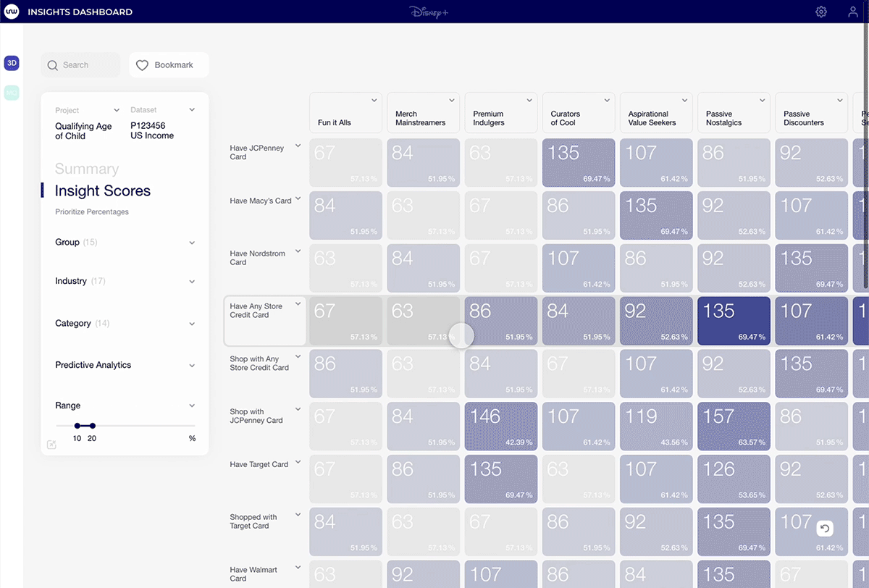Click Premium Indulgers 135 in Have Target Card row
The height and width of the screenshot is (588, 869).
click(501, 479)
